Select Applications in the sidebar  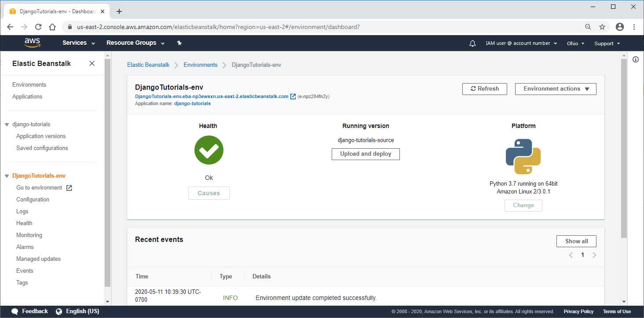pos(27,97)
